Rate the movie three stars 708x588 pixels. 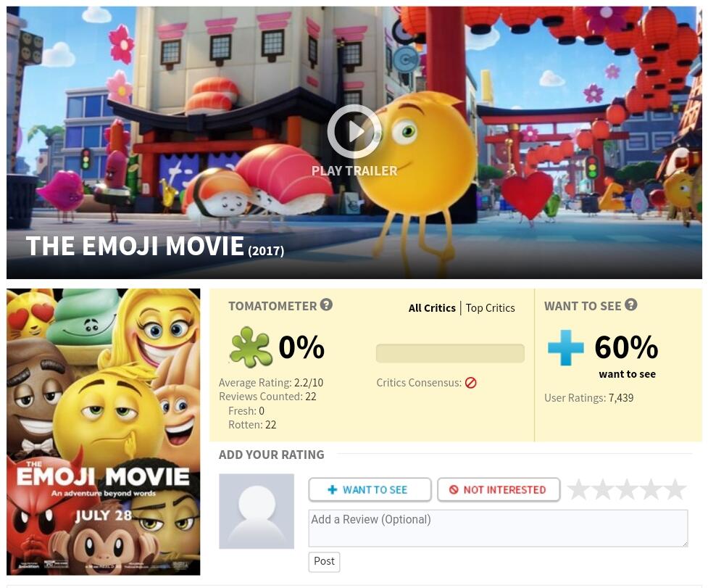coord(627,490)
